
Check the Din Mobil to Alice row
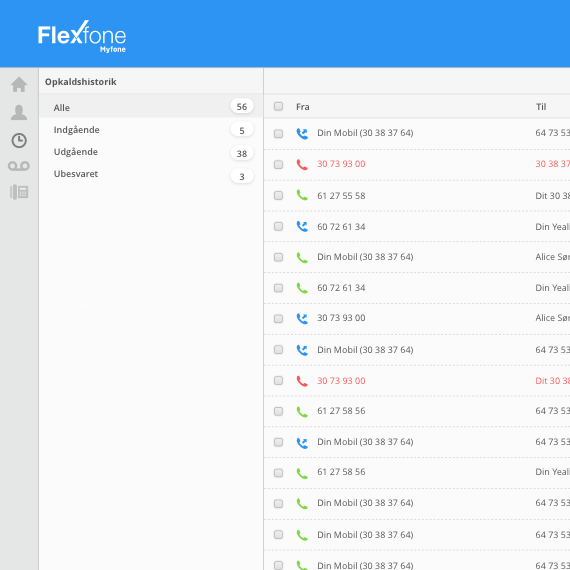tap(278, 257)
